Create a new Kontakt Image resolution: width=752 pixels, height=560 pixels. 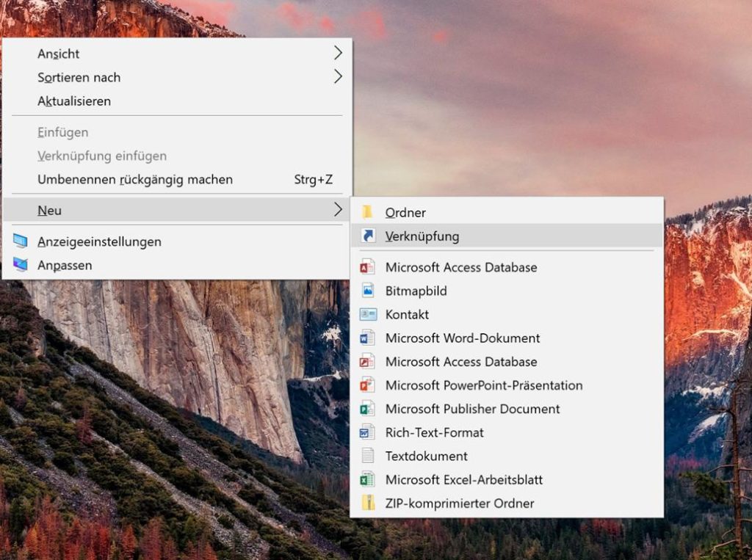408,314
